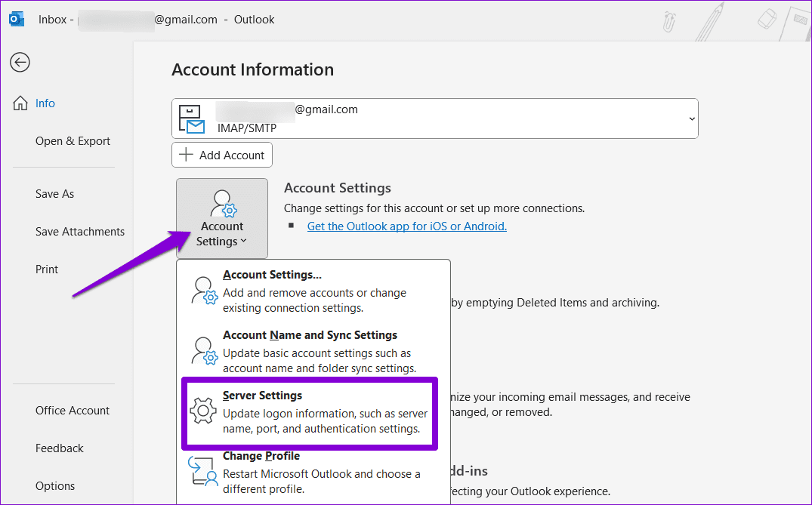Click the Add Account button

pyautogui.click(x=222, y=154)
